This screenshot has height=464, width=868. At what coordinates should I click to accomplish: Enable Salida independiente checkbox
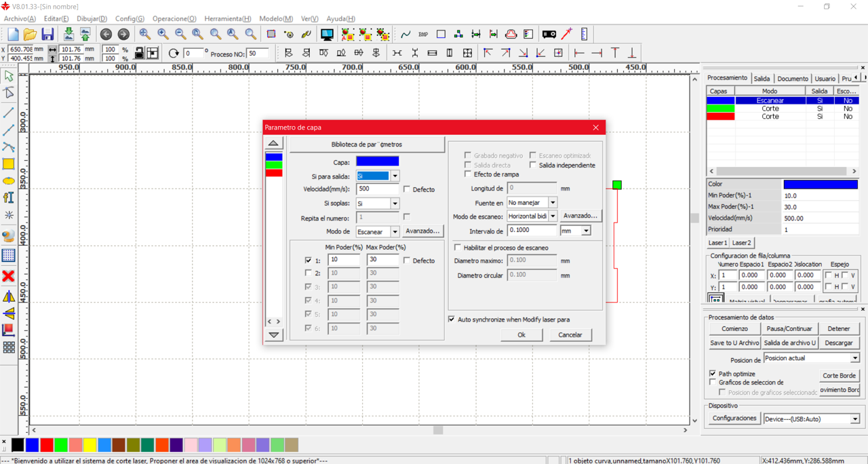pos(533,165)
